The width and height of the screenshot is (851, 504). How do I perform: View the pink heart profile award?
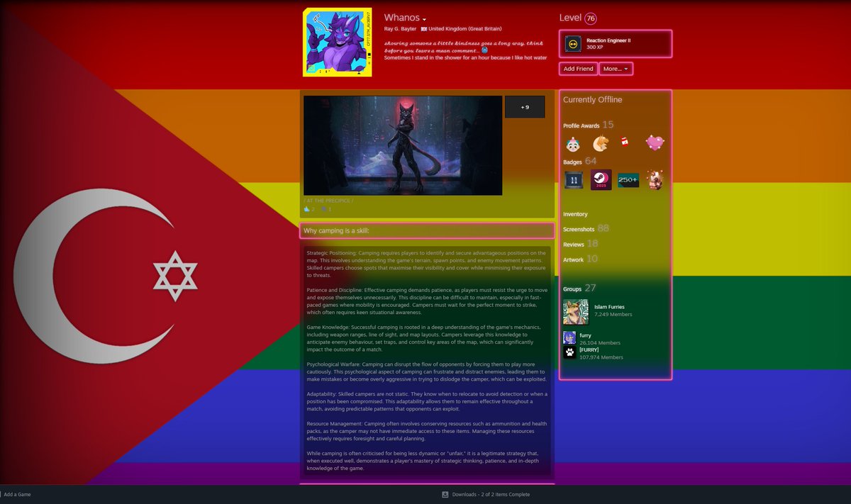[655, 143]
